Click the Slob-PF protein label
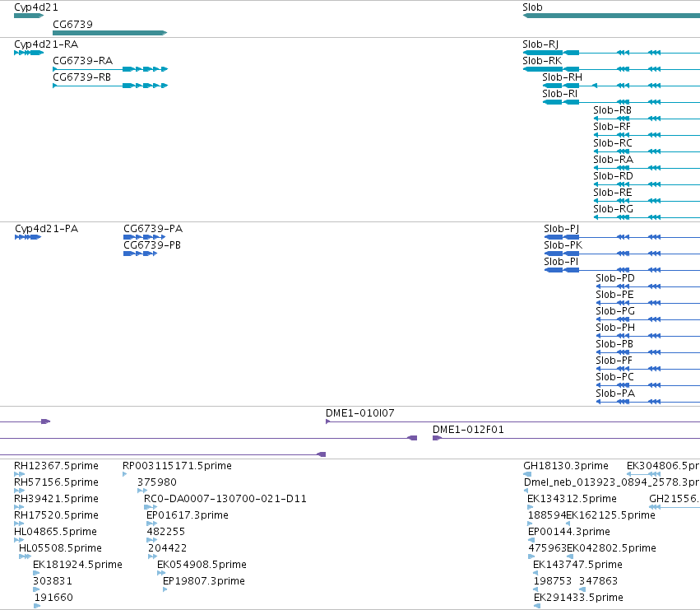 pos(614,361)
